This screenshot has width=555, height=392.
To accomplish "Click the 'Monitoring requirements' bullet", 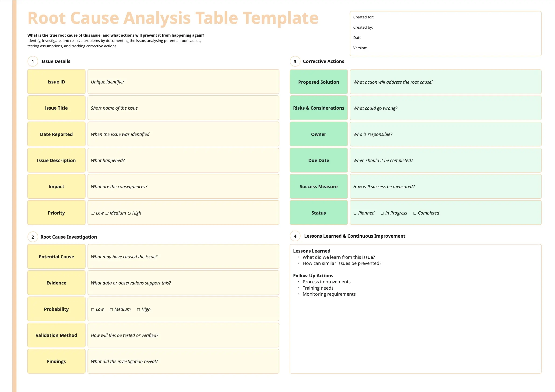I will click(x=329, y=294).
